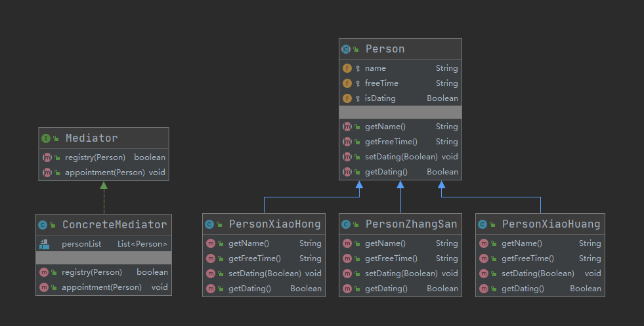Click the green dashed implements arrow to Mediator
Screen dimensions: 644x326
point(104,197)
